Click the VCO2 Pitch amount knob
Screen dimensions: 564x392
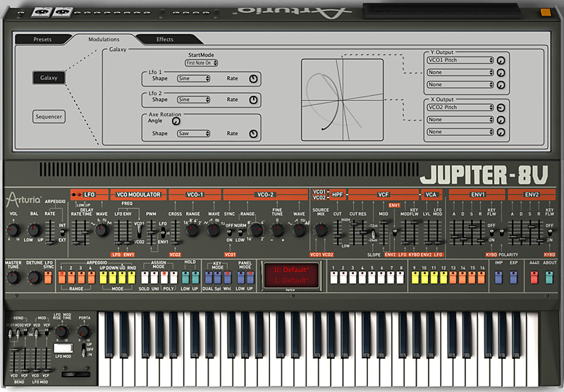501,108
